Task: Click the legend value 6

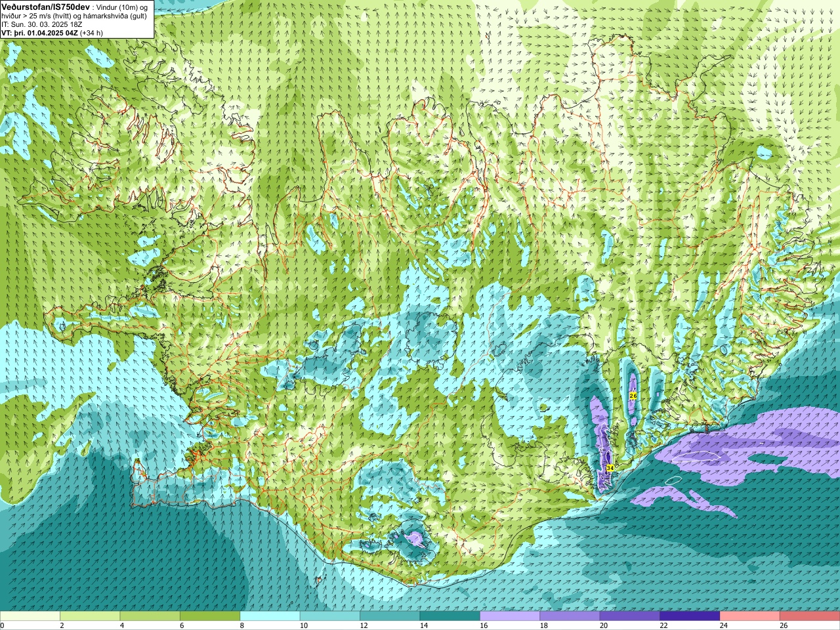Action: tap(181, 625)
